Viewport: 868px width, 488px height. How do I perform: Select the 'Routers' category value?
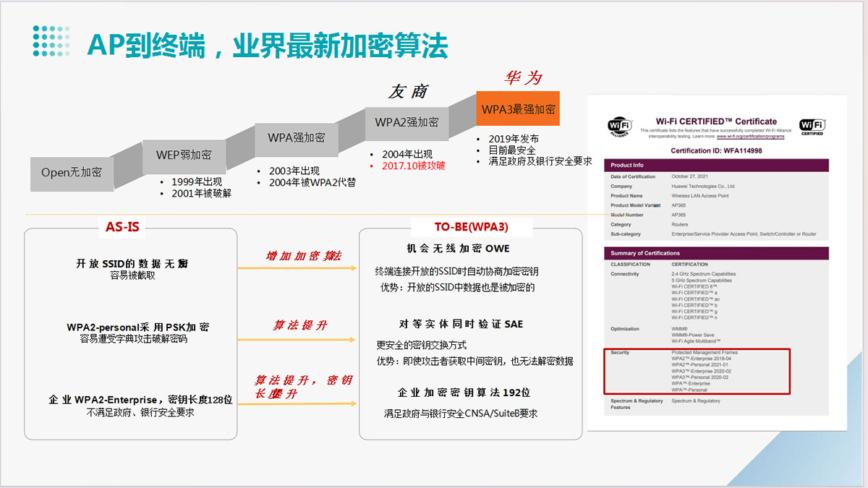(681, 225)
